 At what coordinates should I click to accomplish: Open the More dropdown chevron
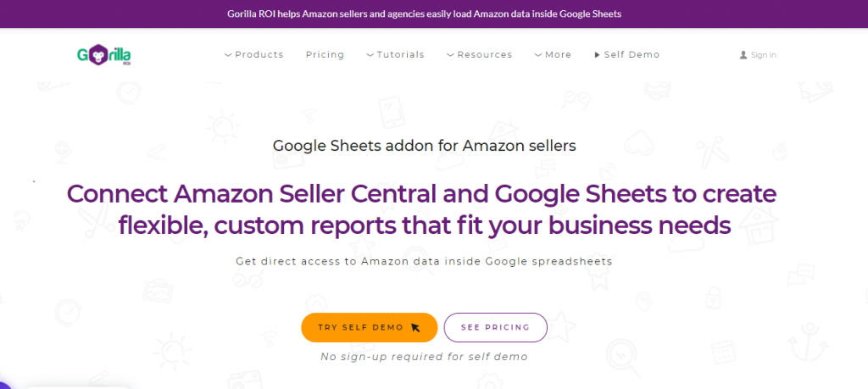point(538,55)
